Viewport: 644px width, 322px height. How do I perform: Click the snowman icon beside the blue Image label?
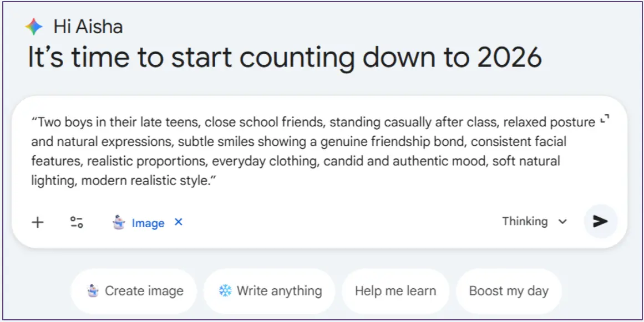coord(119,223)
